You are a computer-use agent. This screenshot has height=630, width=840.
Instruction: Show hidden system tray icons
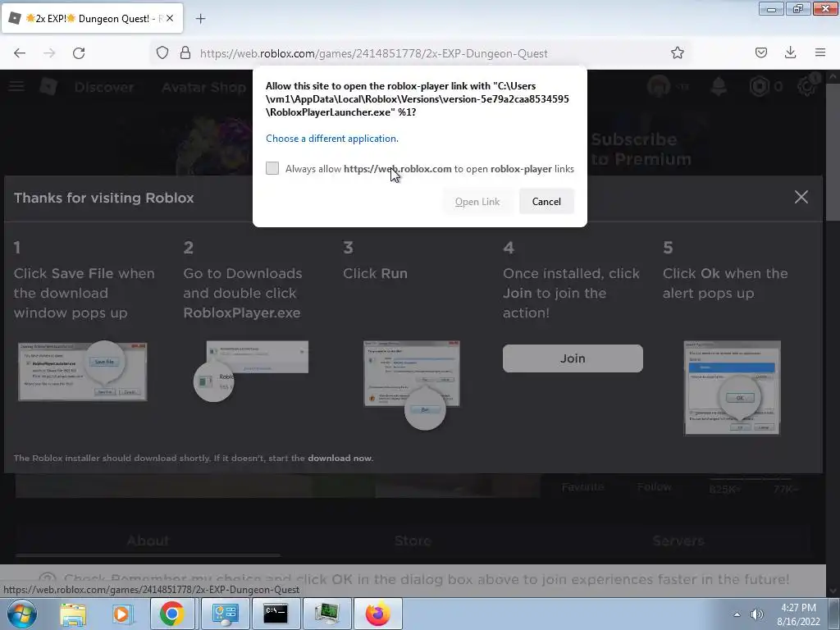pyautogui.click(x=737, y=614)
